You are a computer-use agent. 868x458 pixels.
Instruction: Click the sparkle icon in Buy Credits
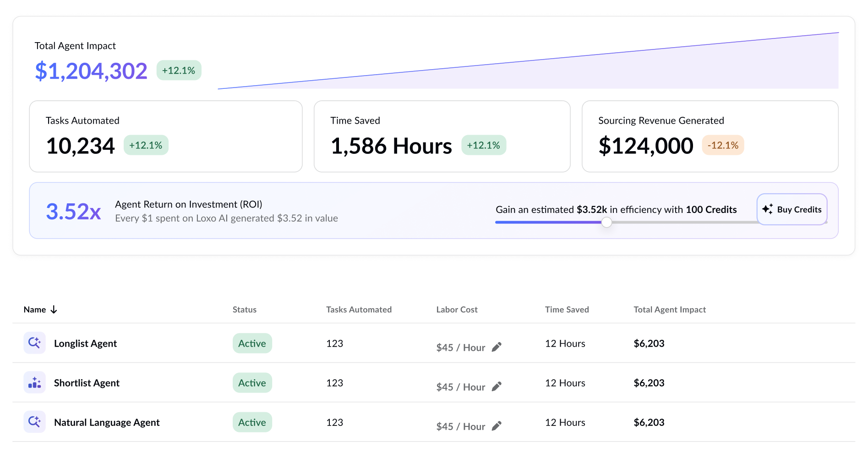point(768,209)
